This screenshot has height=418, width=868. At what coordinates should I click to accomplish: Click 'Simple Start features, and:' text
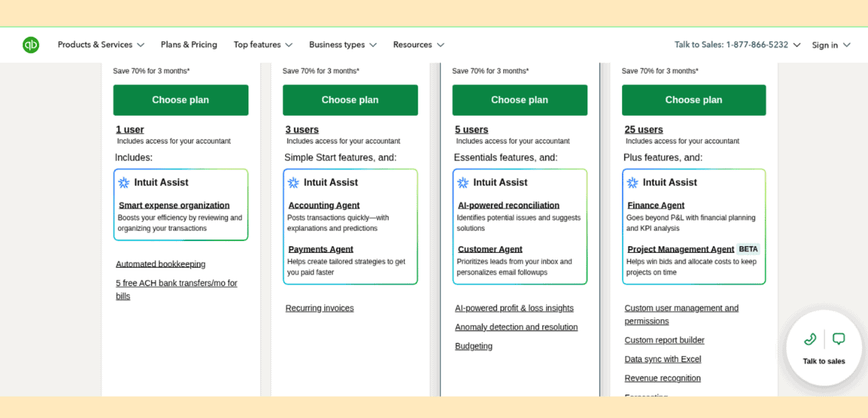click(x=340, y=158)
